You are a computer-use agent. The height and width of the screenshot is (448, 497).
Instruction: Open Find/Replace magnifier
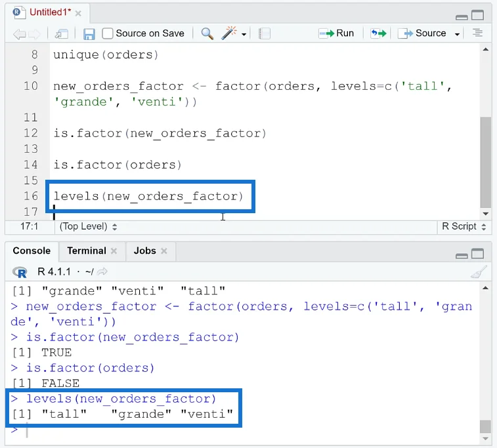207,33
